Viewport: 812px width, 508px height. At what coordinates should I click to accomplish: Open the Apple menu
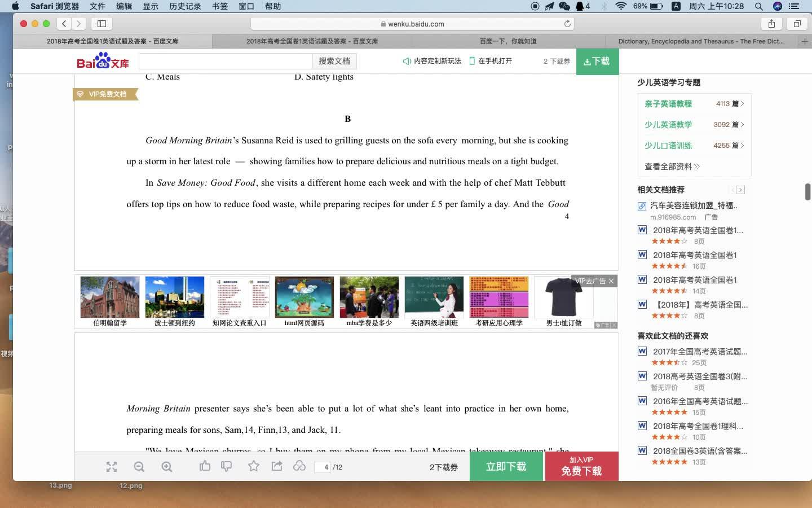15,6
